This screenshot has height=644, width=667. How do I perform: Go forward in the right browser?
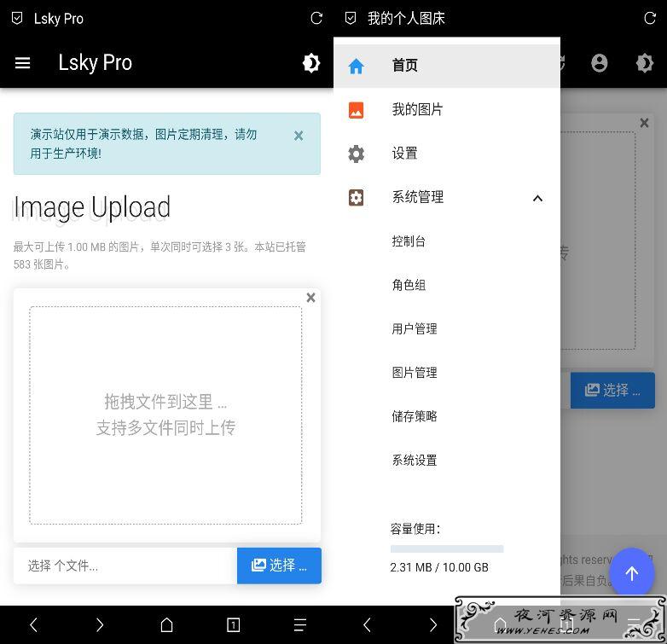coord(433,625)
